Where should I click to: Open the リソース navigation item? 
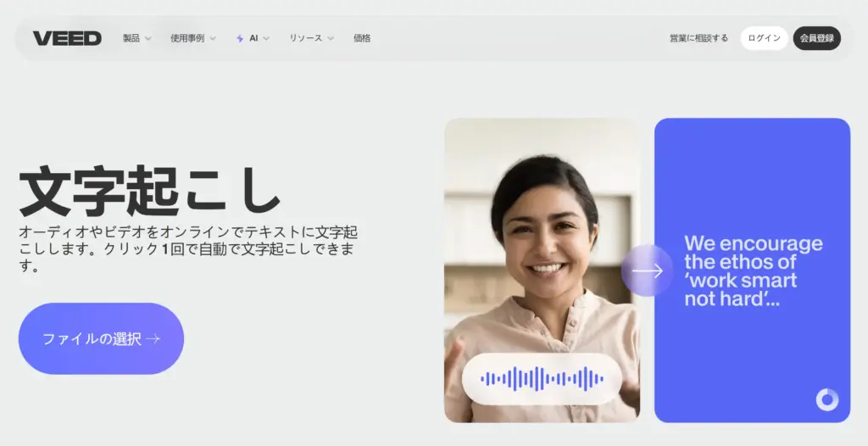305,38
